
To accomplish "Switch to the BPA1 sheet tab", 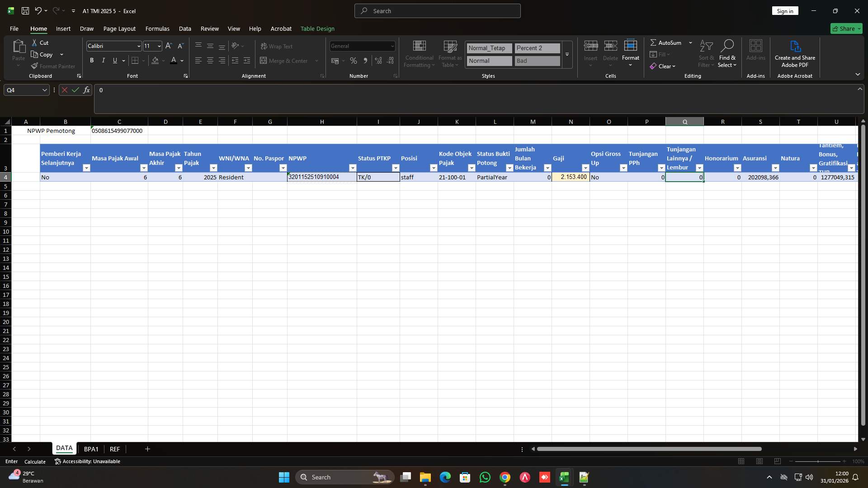I will 91,449.
